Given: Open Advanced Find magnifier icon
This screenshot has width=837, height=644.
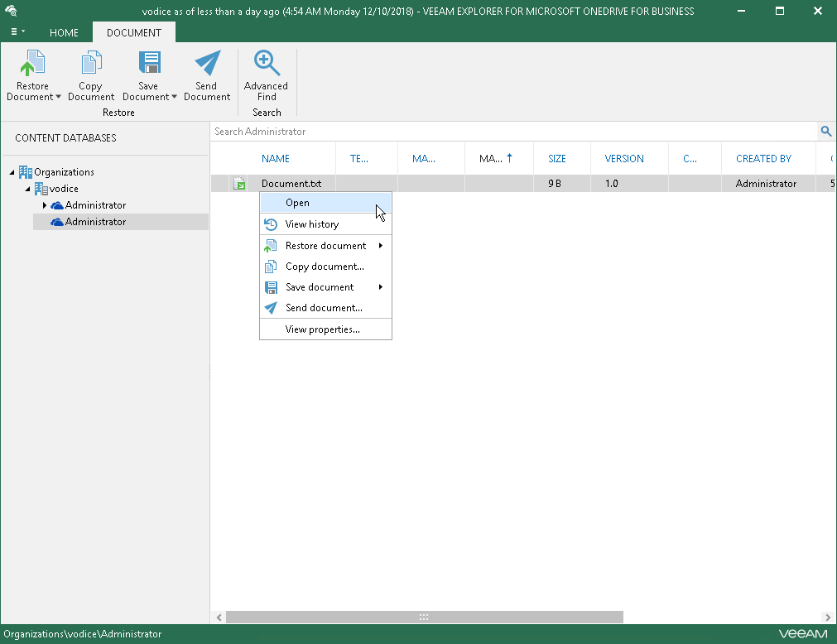Looking at the screenshot, I should tap(266, 63).
